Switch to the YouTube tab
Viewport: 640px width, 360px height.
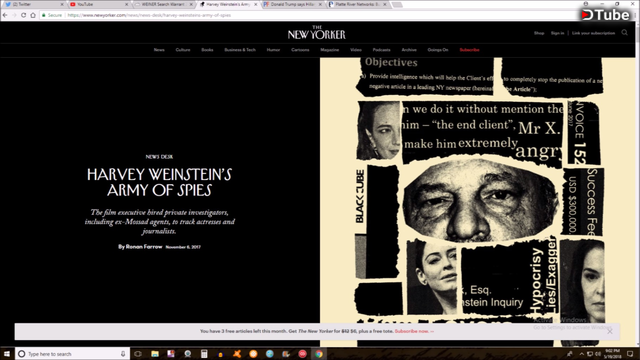click(x=97, y=4)
